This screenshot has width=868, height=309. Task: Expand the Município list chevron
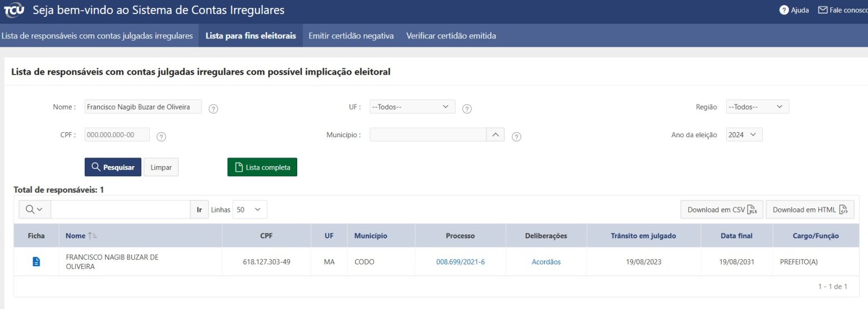(495, 134)
